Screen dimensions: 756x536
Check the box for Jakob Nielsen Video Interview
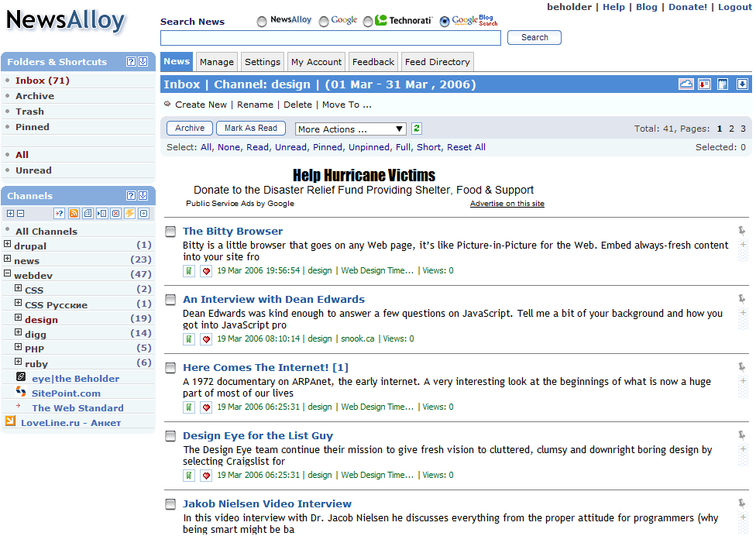tap(170, 505)
